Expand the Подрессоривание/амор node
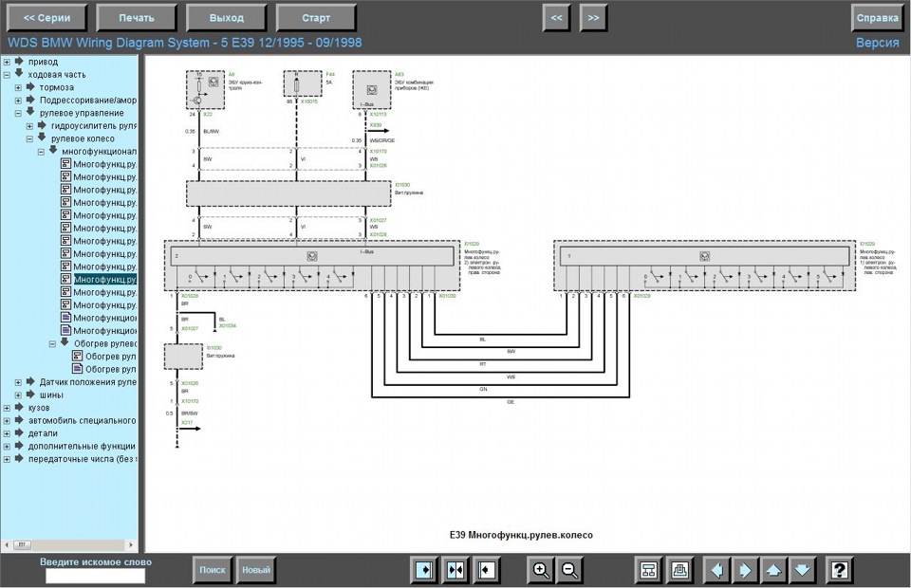The image size is (911, 588). pos(18,100)
